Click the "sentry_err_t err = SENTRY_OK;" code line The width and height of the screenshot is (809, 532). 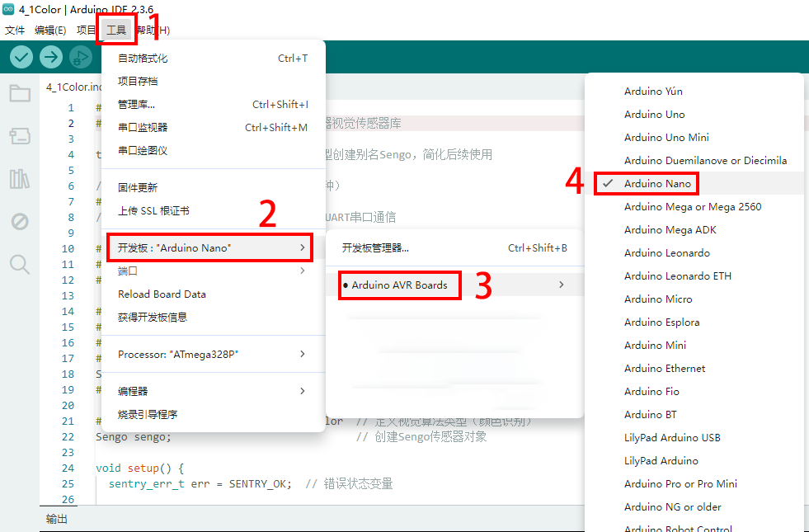(200, 484)
